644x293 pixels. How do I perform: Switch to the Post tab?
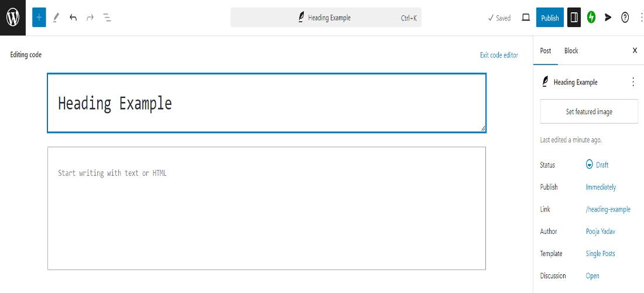click(546, 50)
